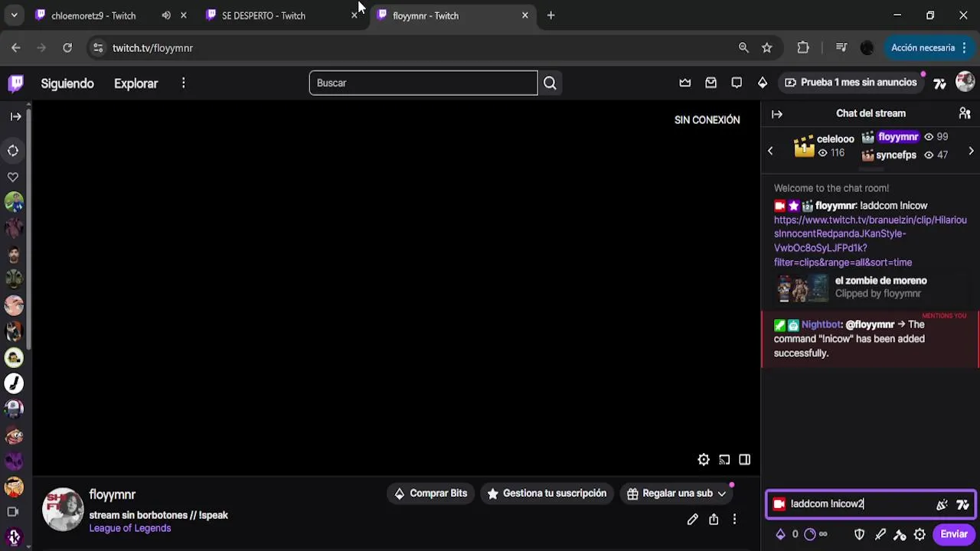Open the stream's more options menu (three dots)

tap(734, 520)
